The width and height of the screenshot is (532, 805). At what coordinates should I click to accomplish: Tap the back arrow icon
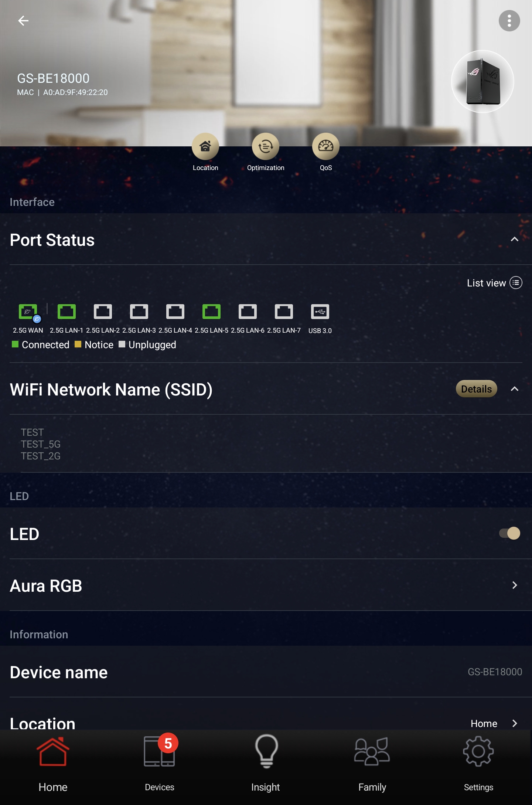(x=23, y=21)
